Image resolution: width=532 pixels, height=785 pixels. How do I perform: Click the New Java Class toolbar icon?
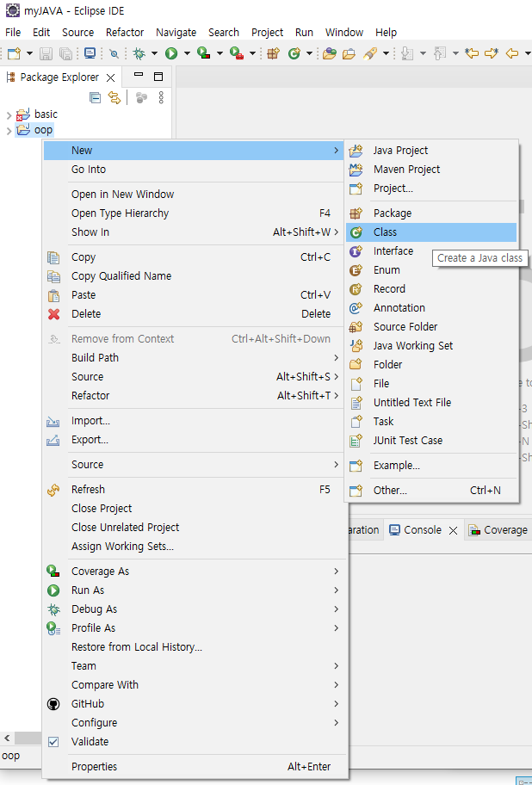coord(294,53)
